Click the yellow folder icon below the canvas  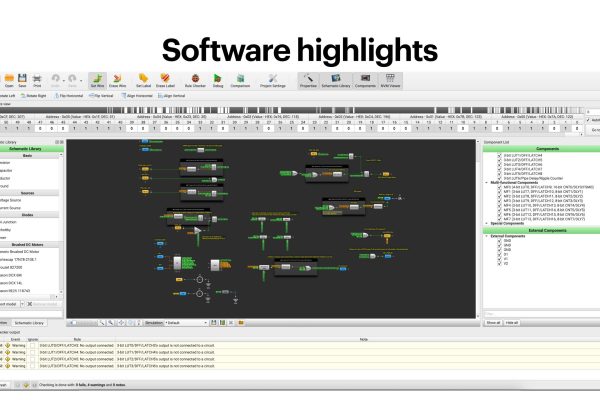click(241, 323)
